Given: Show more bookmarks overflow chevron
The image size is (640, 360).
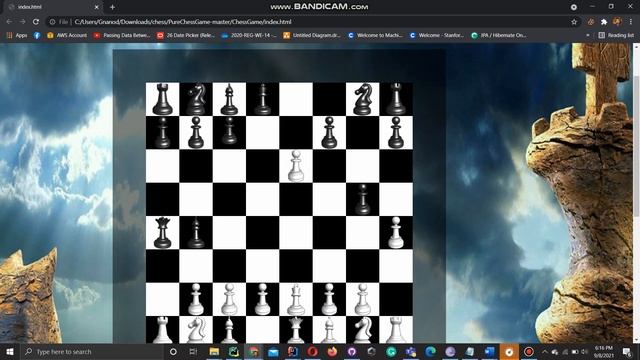Looking at the screenshot, I should (x=588, y=36).
